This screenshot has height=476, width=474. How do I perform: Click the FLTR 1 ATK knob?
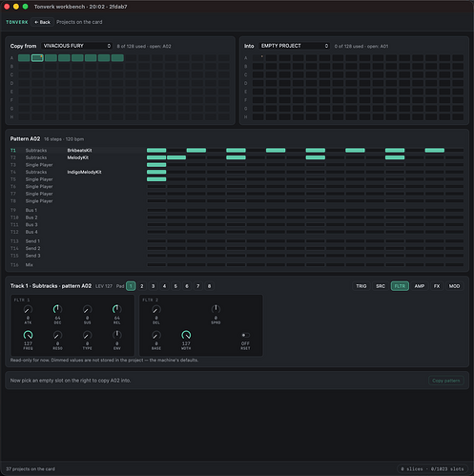28,309
